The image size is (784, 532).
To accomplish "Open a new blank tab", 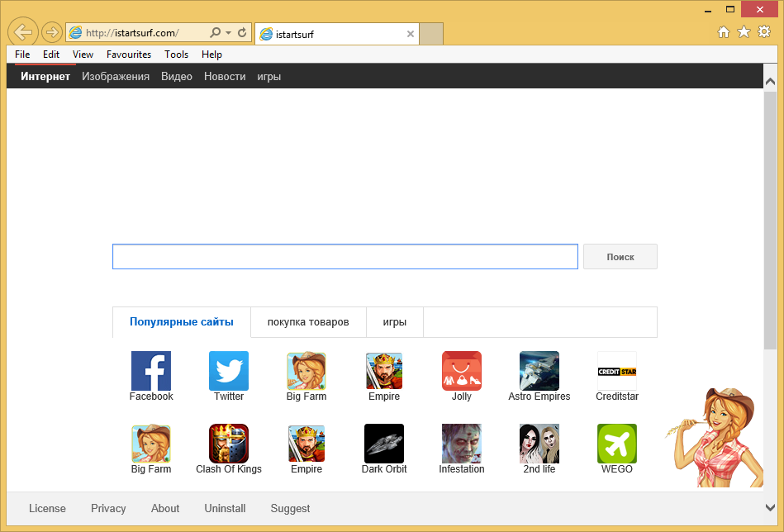I will pyautogui.click(x=431, y=34).
